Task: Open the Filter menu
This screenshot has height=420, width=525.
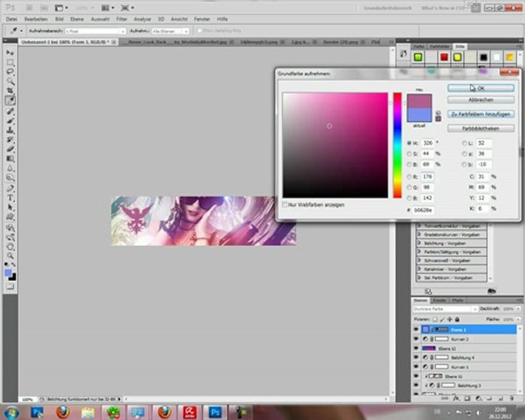Action: tap(121, 19)
